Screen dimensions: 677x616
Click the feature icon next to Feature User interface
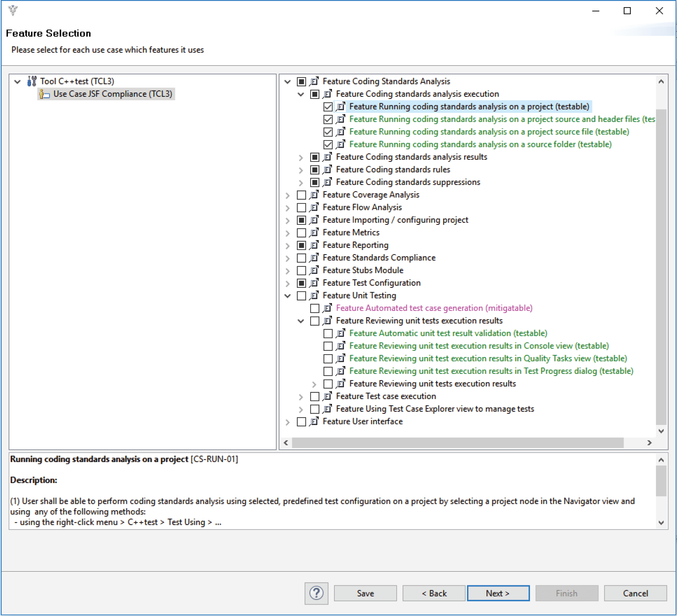[314, 421]
